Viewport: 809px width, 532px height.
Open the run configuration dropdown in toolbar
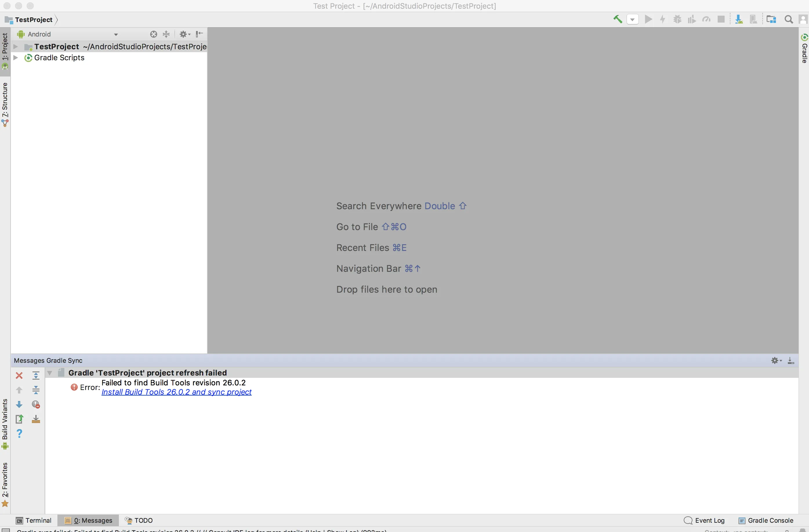pos(632,19)
